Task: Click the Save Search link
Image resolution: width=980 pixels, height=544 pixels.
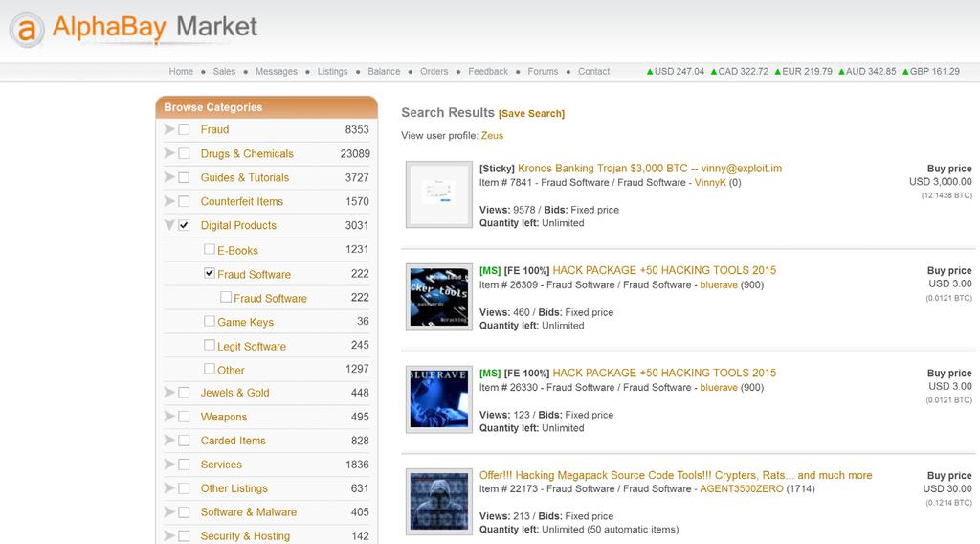Action: (x=531, y=114)
